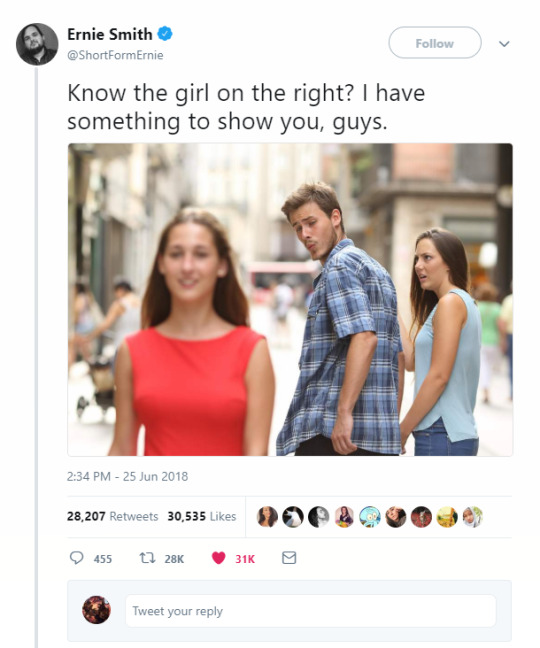Click the first liker avatar
Viewport: 540px width, 648px height.
(267, 517)
